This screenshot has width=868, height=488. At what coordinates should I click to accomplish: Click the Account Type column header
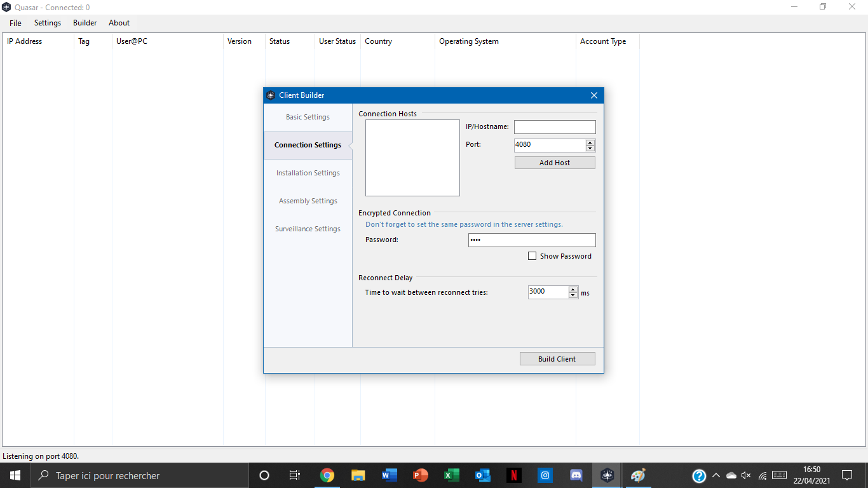607,41
